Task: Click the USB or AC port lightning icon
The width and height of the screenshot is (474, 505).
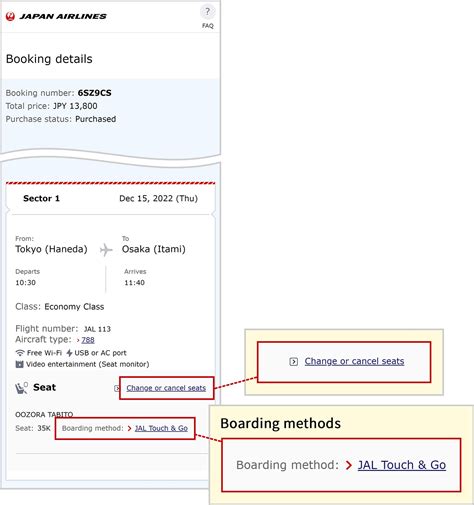Action: click(69, 353)
